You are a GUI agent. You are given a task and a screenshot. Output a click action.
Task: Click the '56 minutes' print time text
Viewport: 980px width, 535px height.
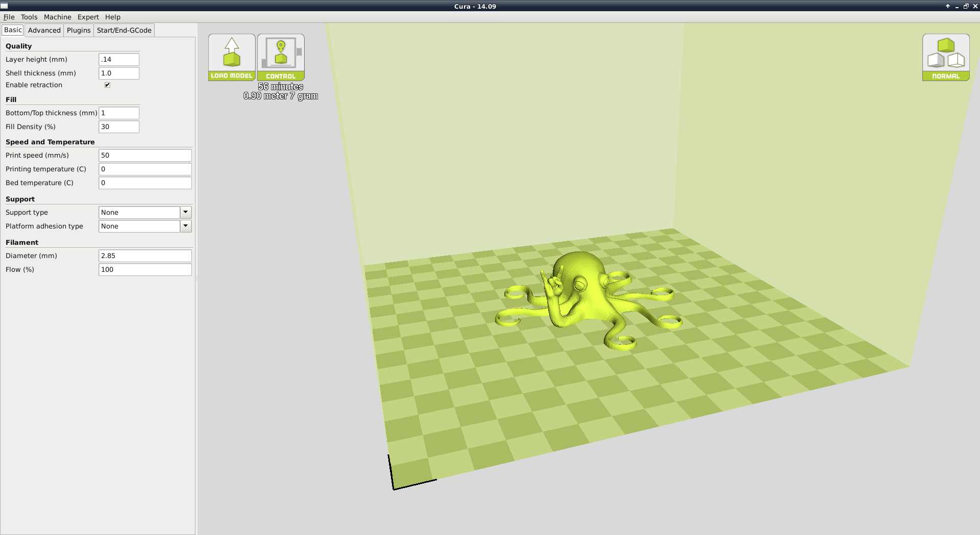pos(281,87)
